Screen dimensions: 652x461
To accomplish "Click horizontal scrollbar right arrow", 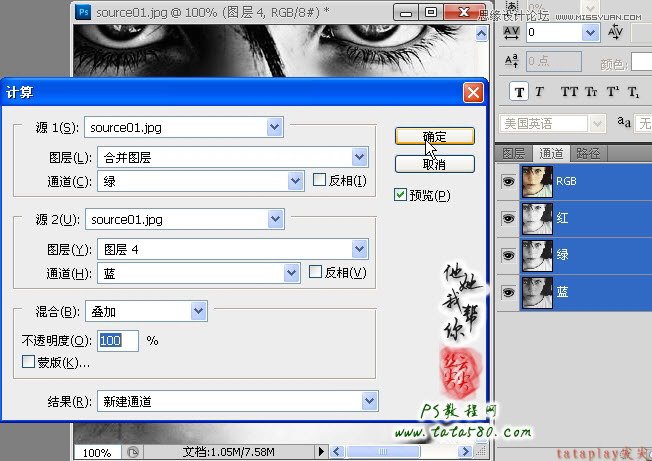I will click(x=465, y=451).
